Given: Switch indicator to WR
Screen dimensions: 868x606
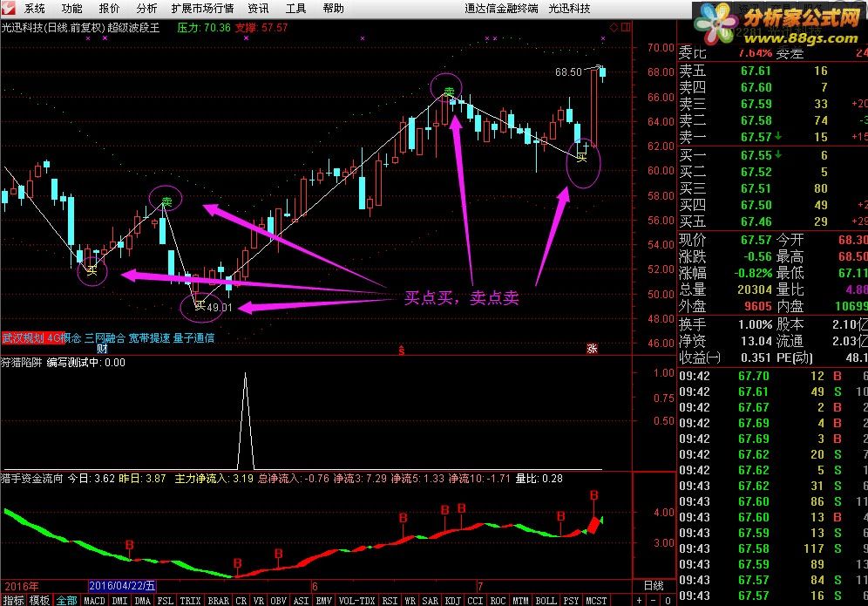Looking at the screenshot, I should click(x=410, y=601).
